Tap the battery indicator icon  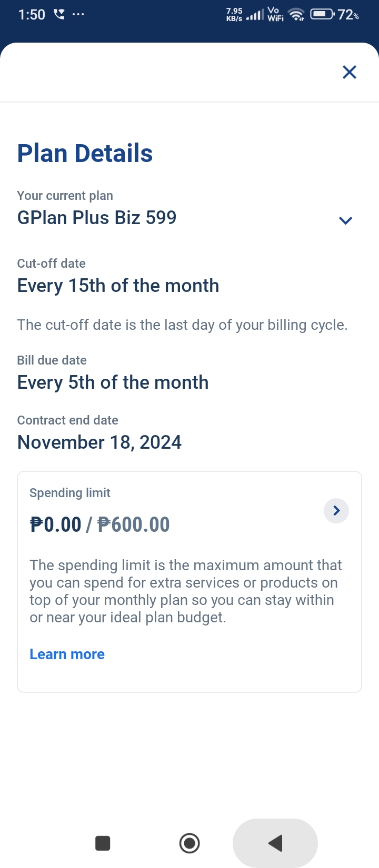coord(321,14)
